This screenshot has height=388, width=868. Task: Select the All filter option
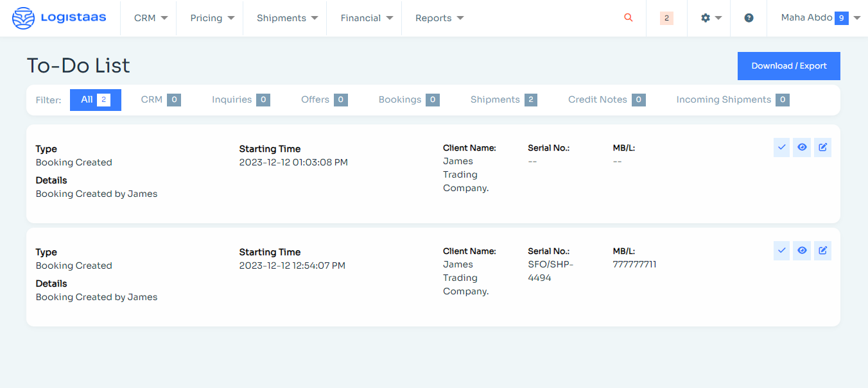(95, 99)
